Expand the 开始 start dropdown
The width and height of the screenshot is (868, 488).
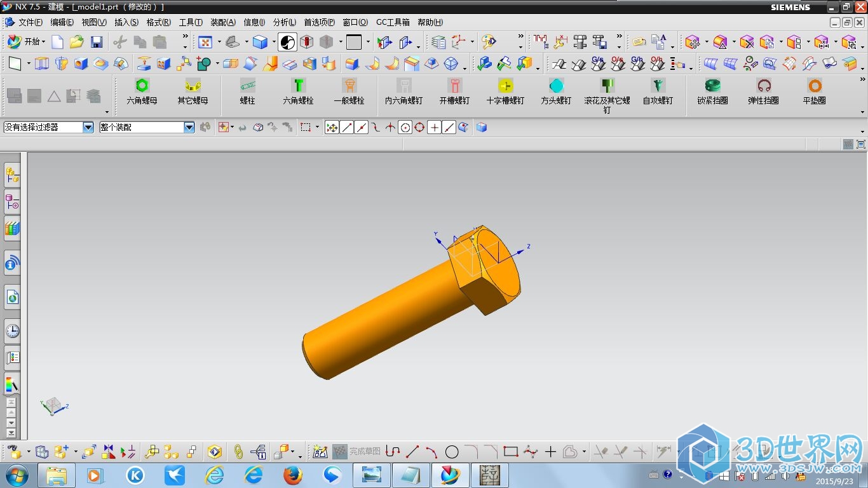(x=44, y=42)
